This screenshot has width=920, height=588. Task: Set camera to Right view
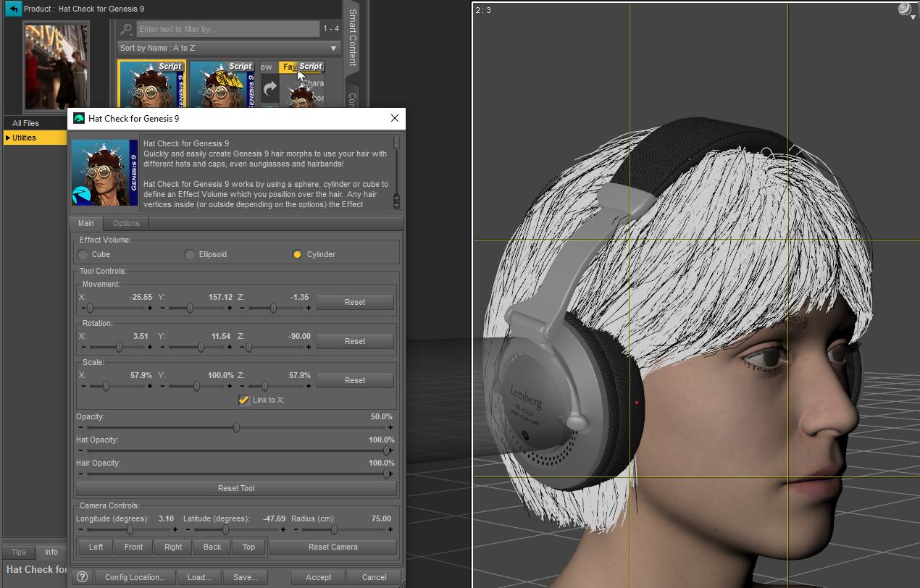click(x=173, y=547)
